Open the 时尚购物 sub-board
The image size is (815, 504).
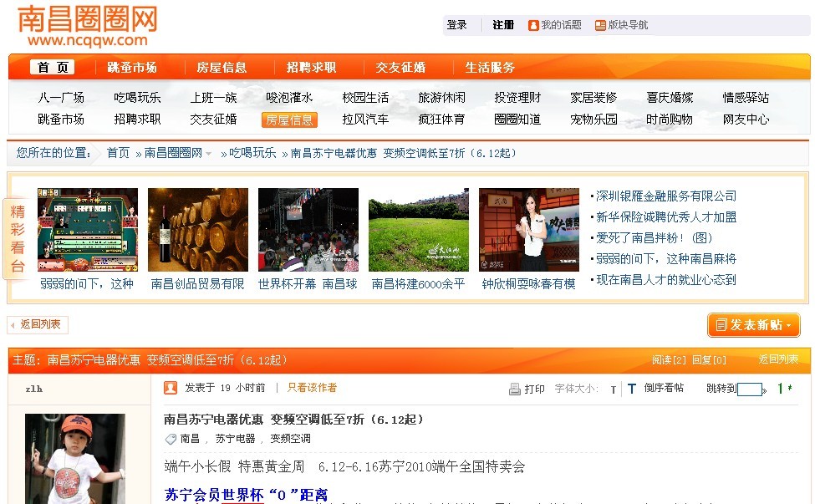click(x=670, y=120)
